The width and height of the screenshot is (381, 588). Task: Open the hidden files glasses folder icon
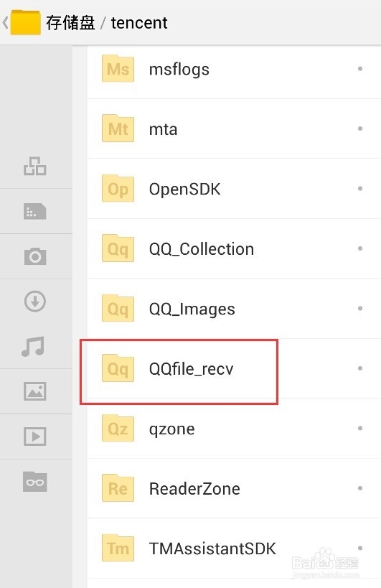pos(35,482)
